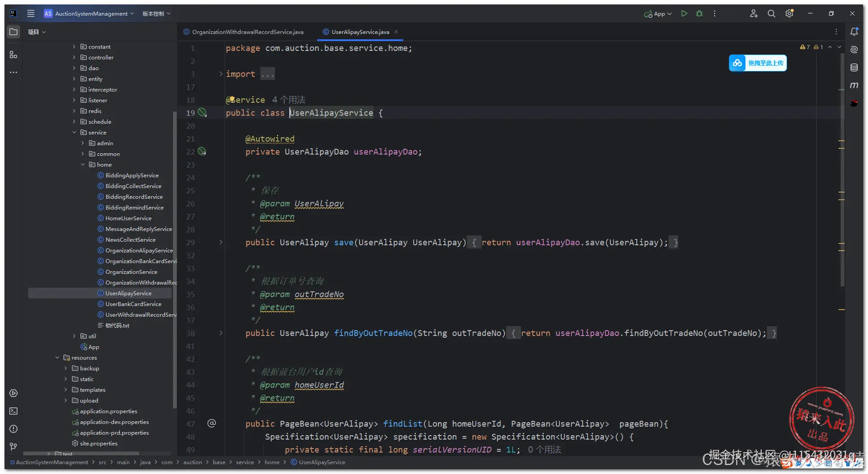Open the 版本控制 version control dropdown

pyautogui.click(x=157, y=13)
